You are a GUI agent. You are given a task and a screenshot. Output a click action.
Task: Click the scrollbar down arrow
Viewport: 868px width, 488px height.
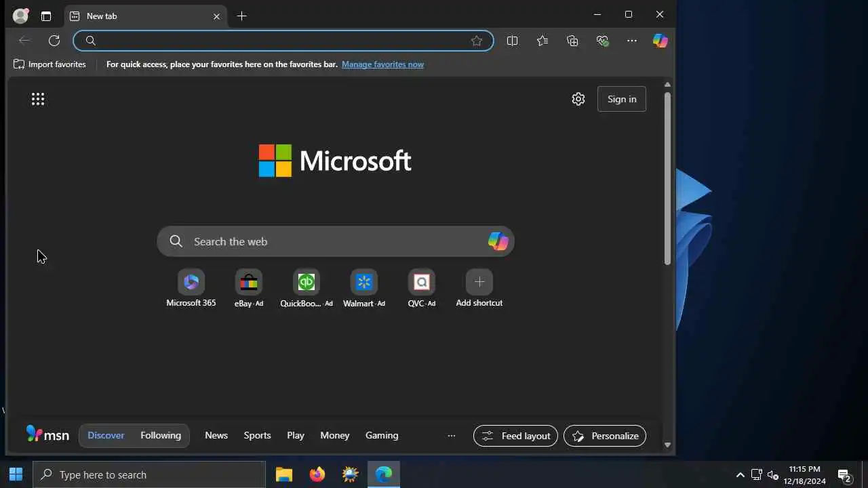click(x=667, y=445)
